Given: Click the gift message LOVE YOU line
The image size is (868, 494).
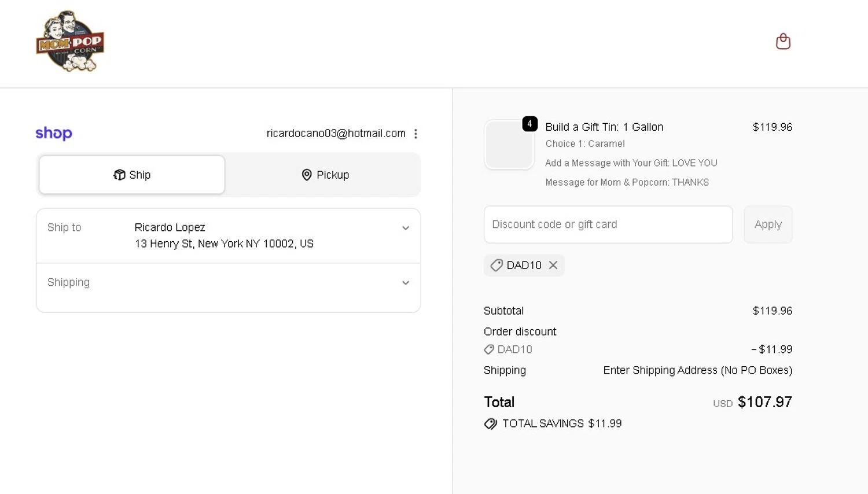Looking at the screenshot, I should (x=631, y=163).
